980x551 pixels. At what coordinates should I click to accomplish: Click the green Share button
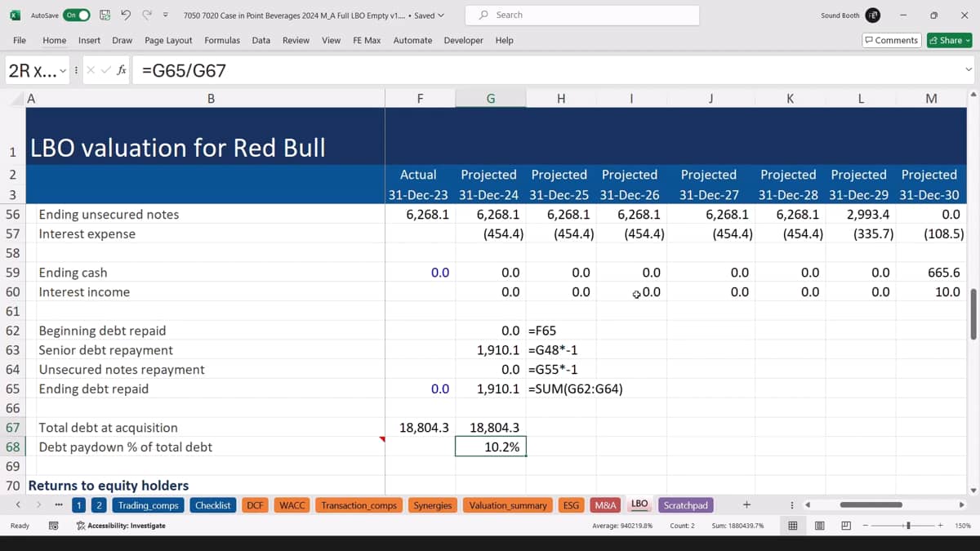tap(949, 40)
